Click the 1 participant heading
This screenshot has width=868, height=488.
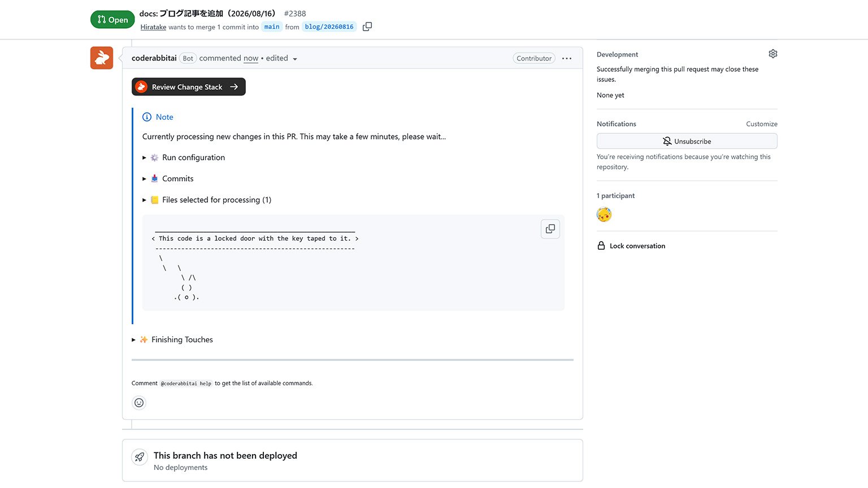click(x=615, y=195)
